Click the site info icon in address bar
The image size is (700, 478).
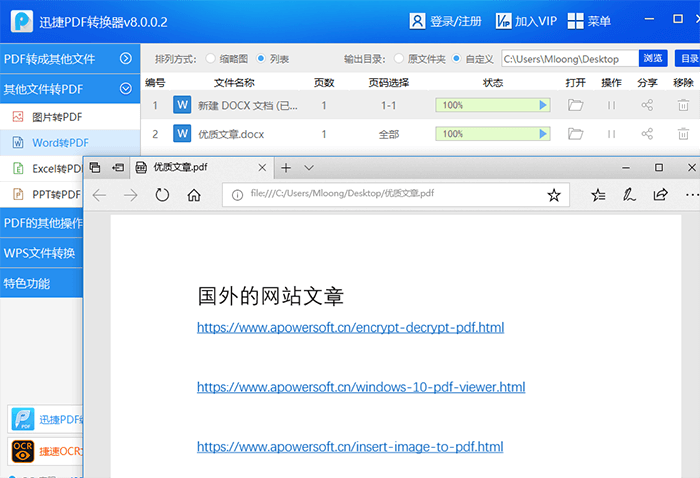(237, 195)
